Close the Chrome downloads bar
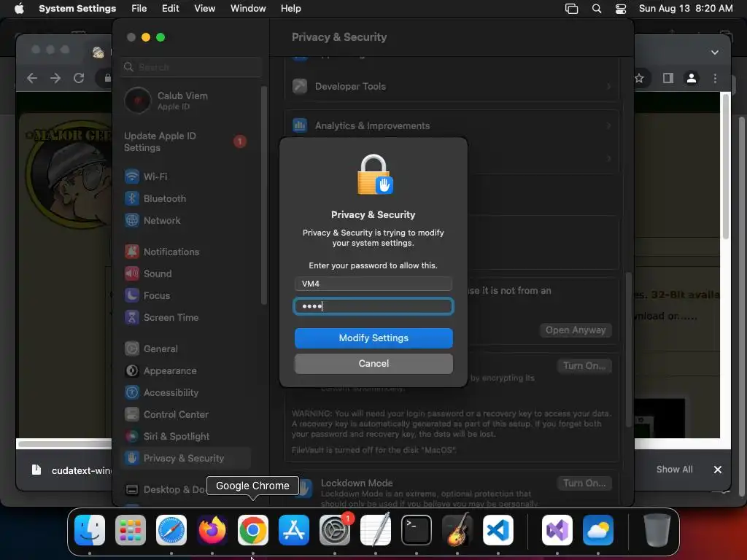The height and width of the screenshot is (560, 747). [718, 470]
